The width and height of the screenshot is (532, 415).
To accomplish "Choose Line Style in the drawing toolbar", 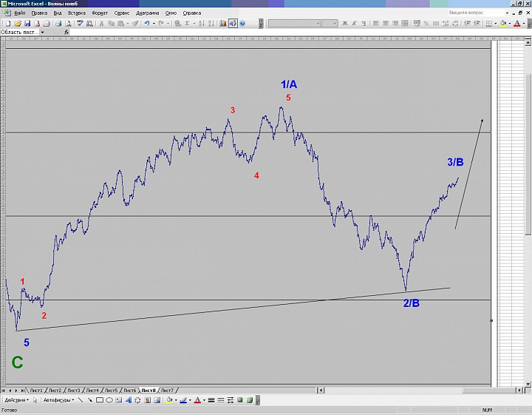I will coord(211,400).
